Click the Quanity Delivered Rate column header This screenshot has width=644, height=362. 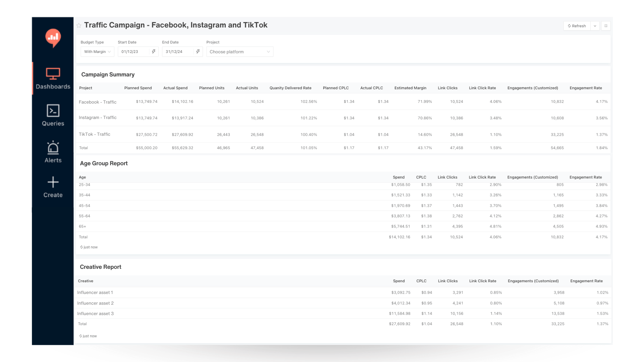pyautogui.click(x=290, y=88)
